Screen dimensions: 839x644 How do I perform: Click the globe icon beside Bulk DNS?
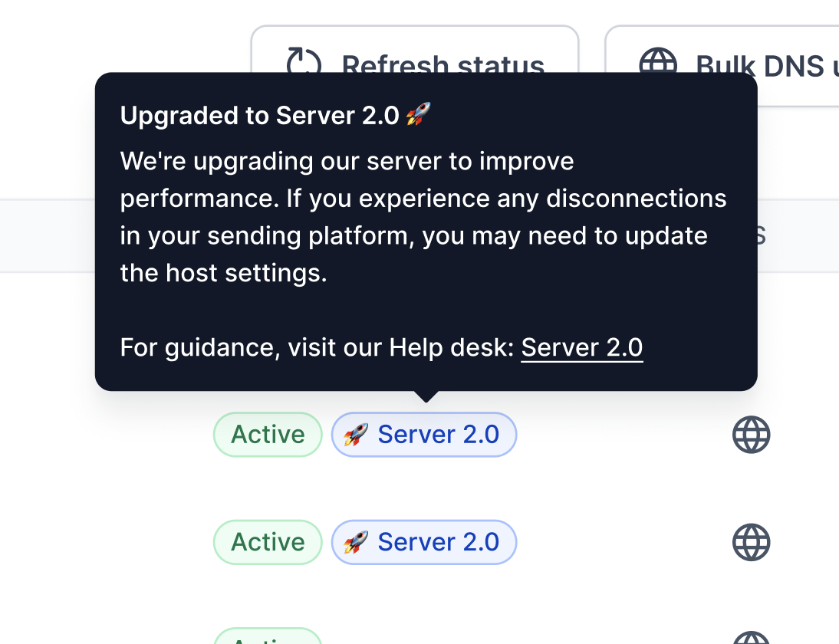(x=658, y=60)
